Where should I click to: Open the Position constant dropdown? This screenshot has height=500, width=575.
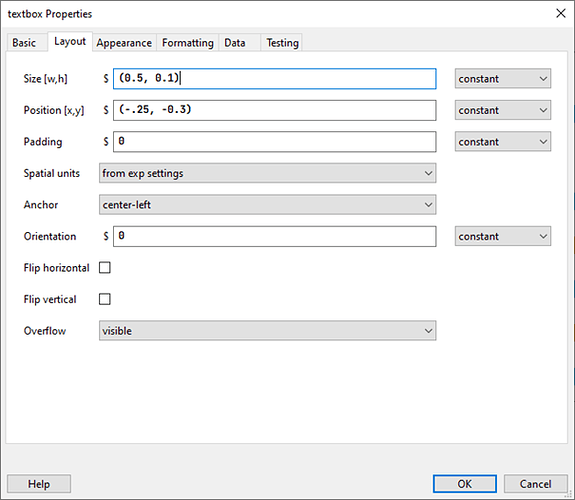503,110
